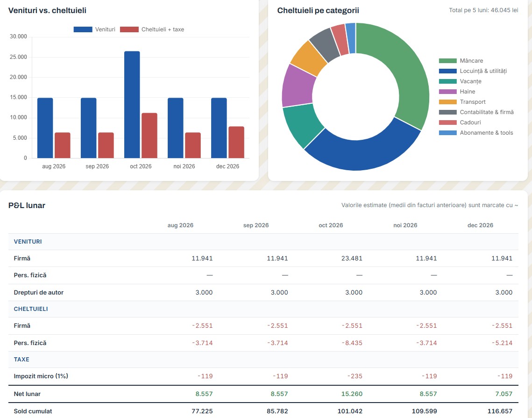Click the TAXE section header row
The image size is (532, 418).
[263, 359]
